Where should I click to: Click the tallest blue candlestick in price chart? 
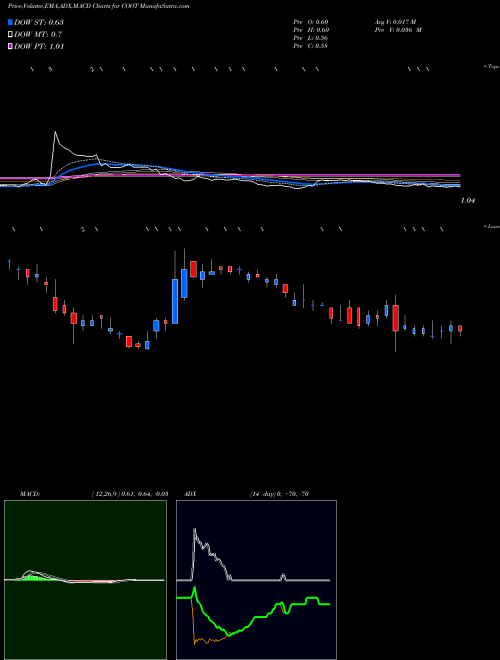(175, 301)
